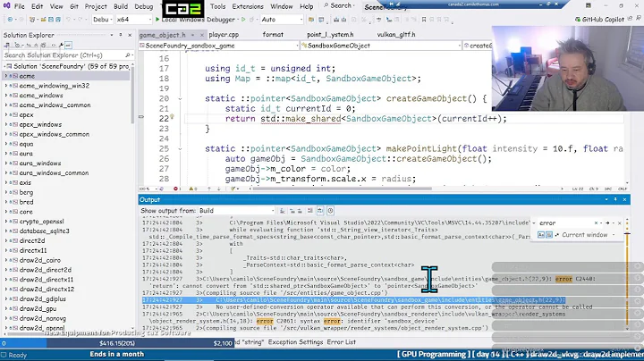Expand the draw2d_cairo project node
Viewport: 644px width, 361px height.
pos(6,260)
